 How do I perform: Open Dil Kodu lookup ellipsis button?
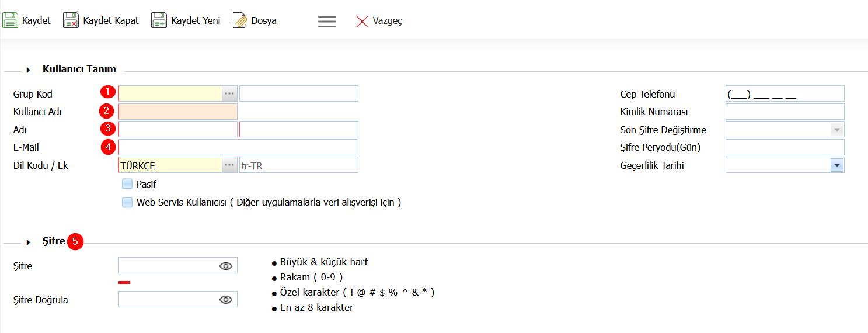pyautogui.click(x=229, y=165)
